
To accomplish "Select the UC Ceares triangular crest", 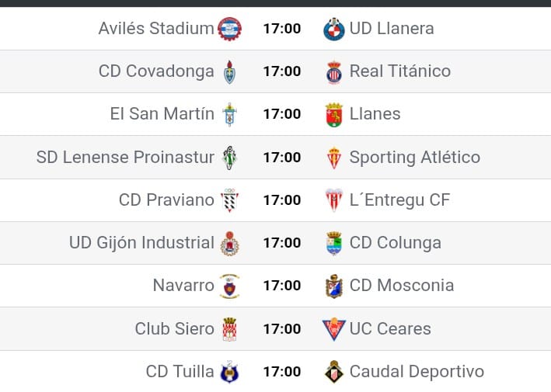I will (x=334, y=329).
